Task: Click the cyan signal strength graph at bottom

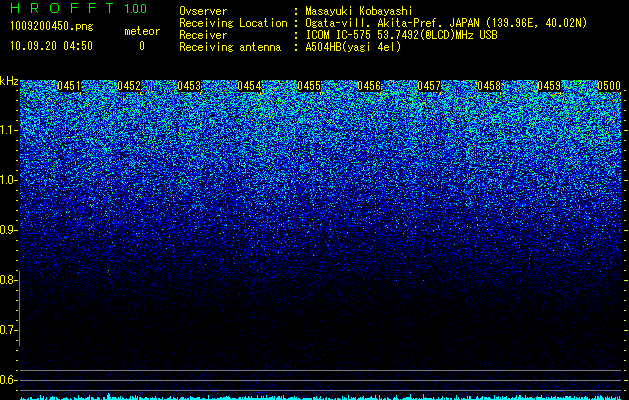Action: coord(321,397)
